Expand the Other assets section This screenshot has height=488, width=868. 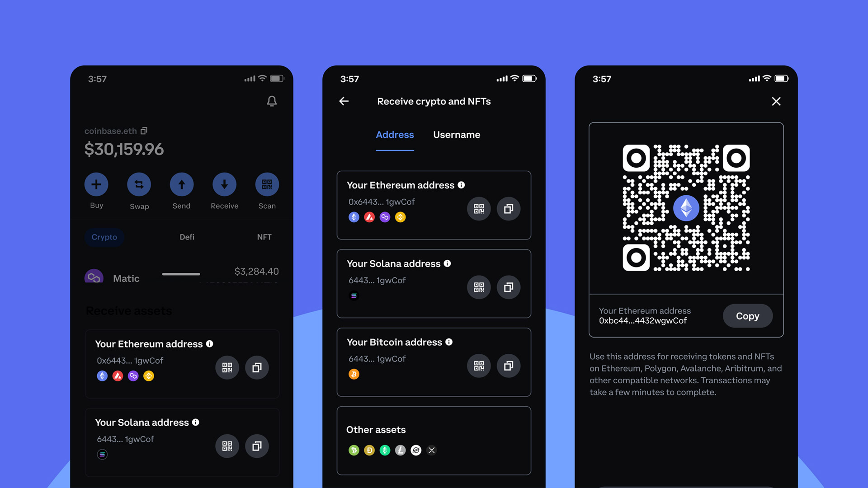click(x=434, y=437)
